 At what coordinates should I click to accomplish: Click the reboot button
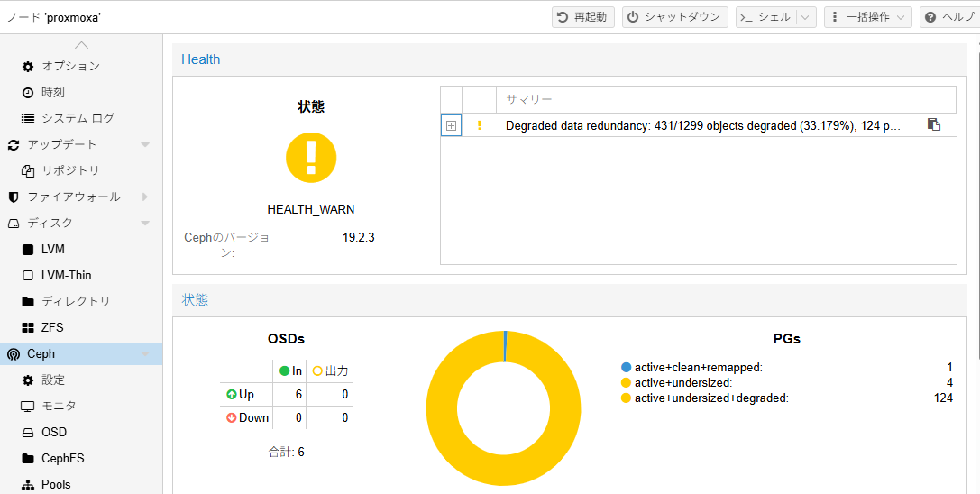[x=582, y=17]
